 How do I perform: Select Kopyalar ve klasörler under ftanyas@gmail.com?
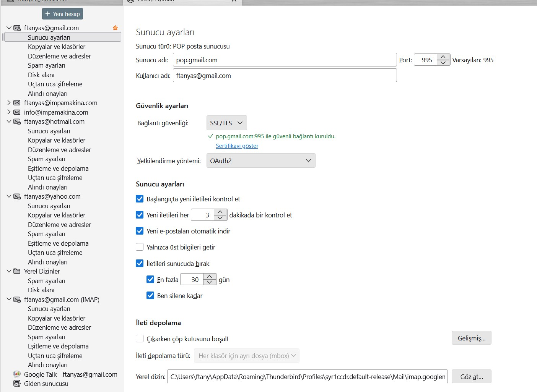pyautogui.click(x=57, y=47)
